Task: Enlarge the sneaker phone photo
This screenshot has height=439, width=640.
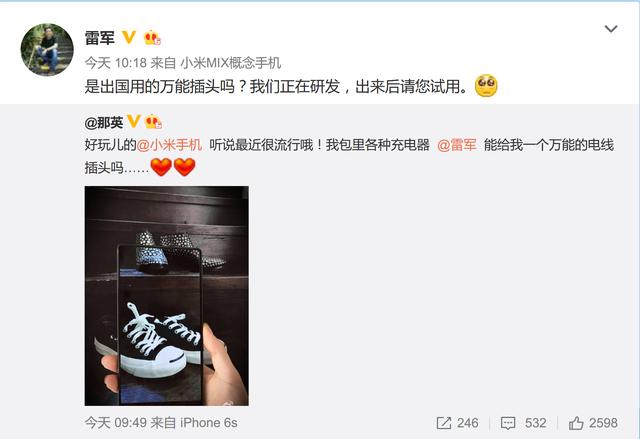Action: [167, 296]
